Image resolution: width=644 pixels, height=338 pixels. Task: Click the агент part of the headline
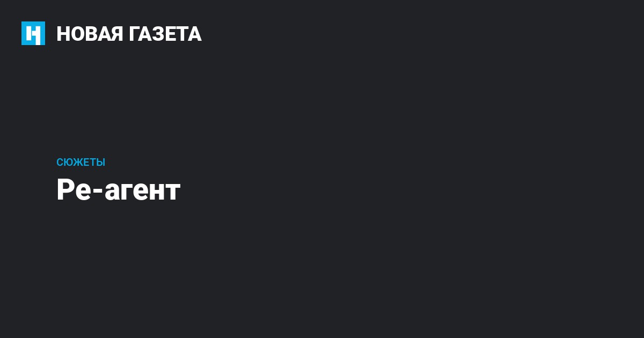point(142,192)
